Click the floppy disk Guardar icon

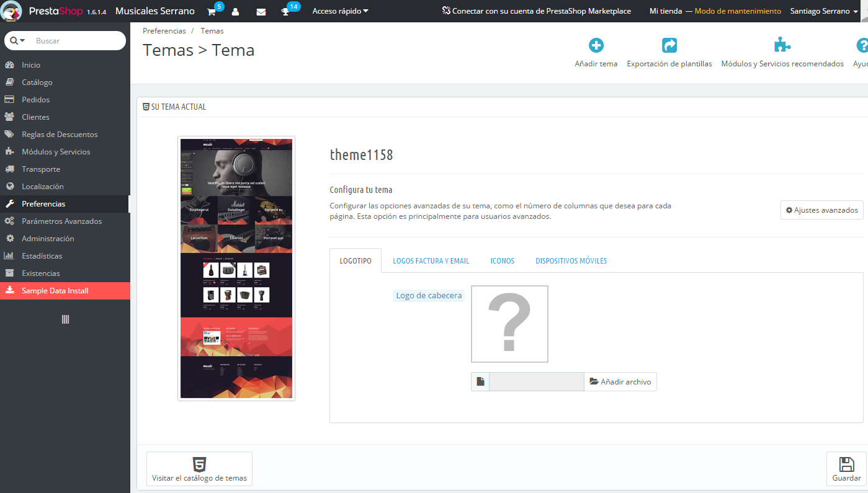(x=846, y=464)
